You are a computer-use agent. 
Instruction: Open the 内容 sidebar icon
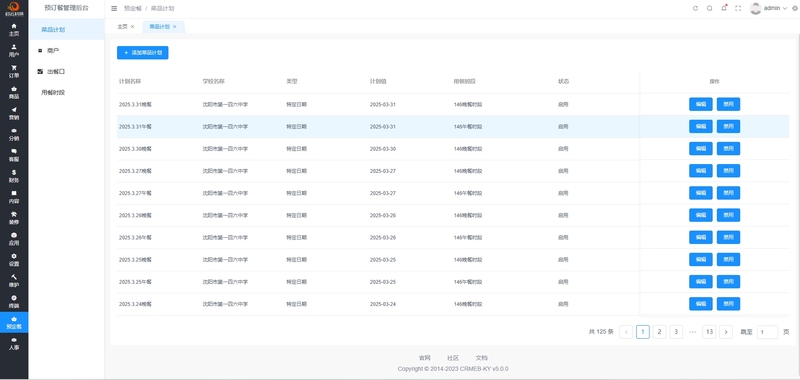pyautogui.click(x=14, y=197)
